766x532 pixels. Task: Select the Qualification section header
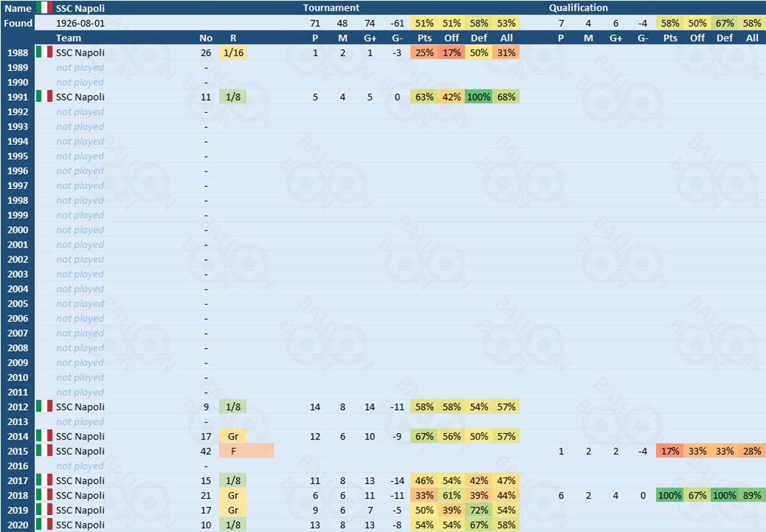click(578, 8)
